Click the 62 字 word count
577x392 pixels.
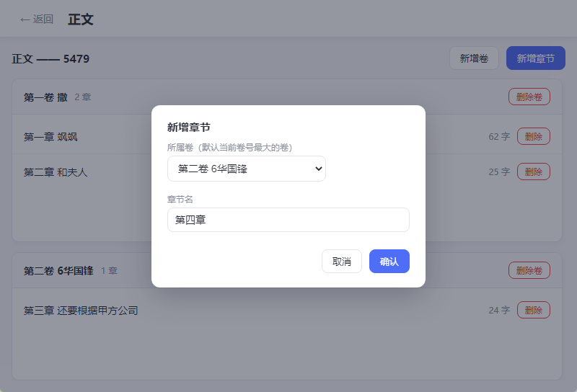click(499, 136)
